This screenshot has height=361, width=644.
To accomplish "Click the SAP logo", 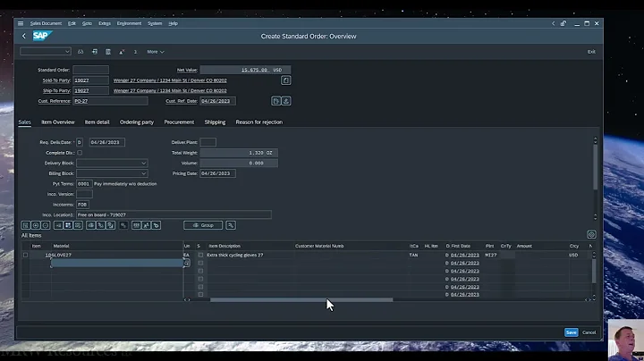I will pyautogui.click(x=42, y=36).
